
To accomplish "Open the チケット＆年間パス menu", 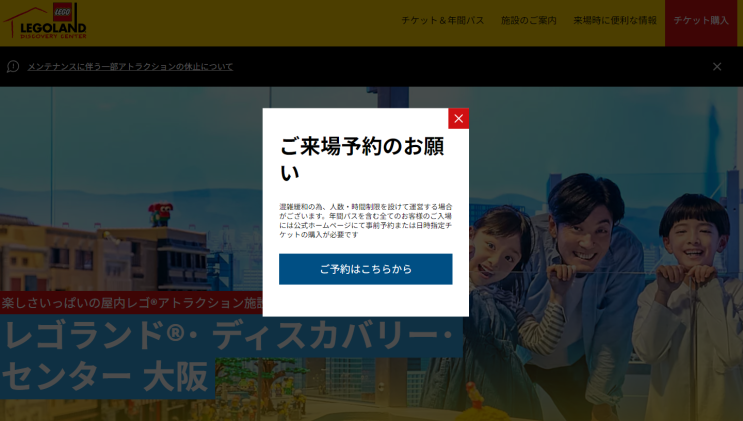I will 443,20.
